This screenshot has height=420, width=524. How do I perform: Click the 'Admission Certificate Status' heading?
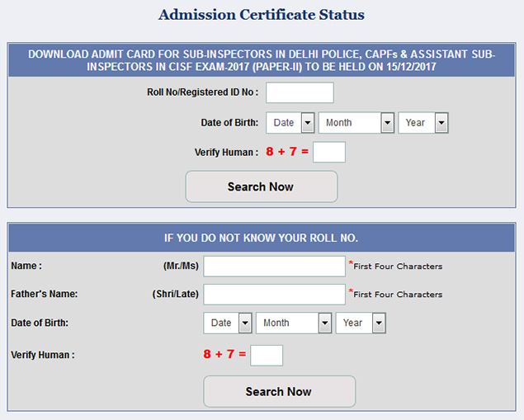[x=262, y=15]
